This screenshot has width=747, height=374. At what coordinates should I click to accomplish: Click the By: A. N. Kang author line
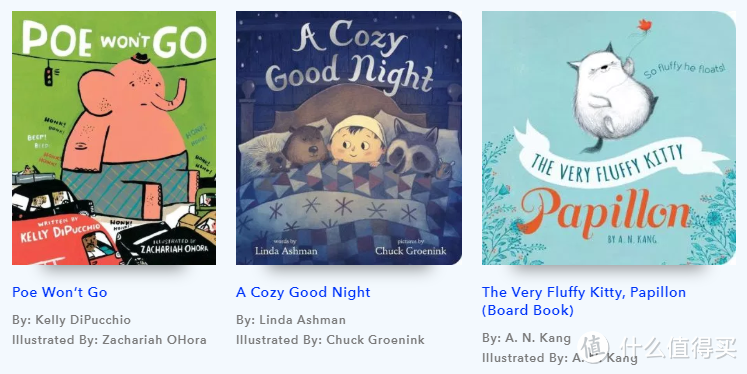tap(526, 338)
